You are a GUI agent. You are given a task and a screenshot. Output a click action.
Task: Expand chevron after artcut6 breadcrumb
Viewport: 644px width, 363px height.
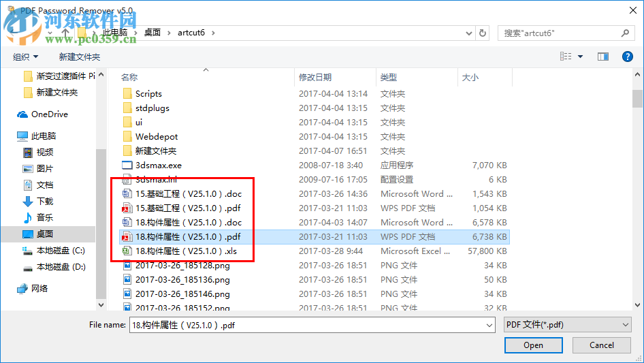pos(213,33)
